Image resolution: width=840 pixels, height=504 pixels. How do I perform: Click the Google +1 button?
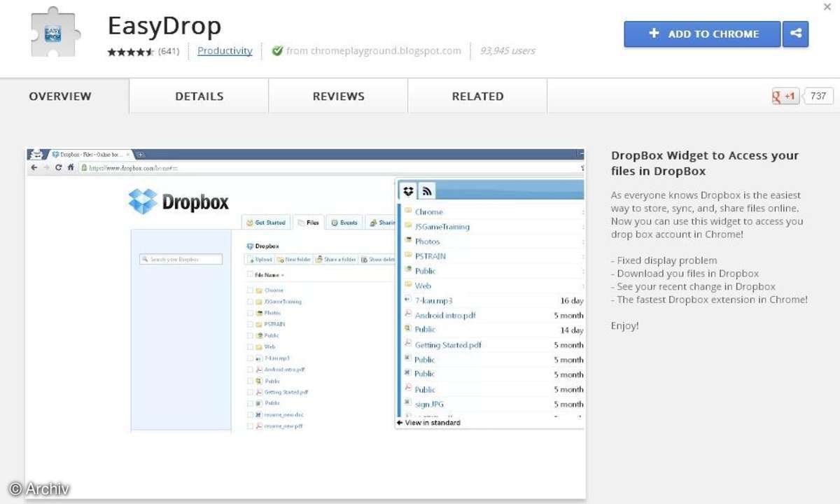784,96
